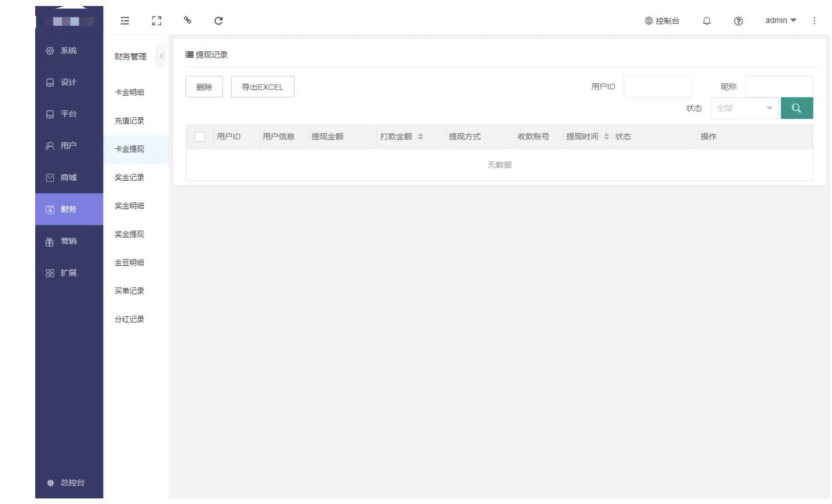
Task: Check the select-all checkbox in table header
Action: [x=200, y=137]
